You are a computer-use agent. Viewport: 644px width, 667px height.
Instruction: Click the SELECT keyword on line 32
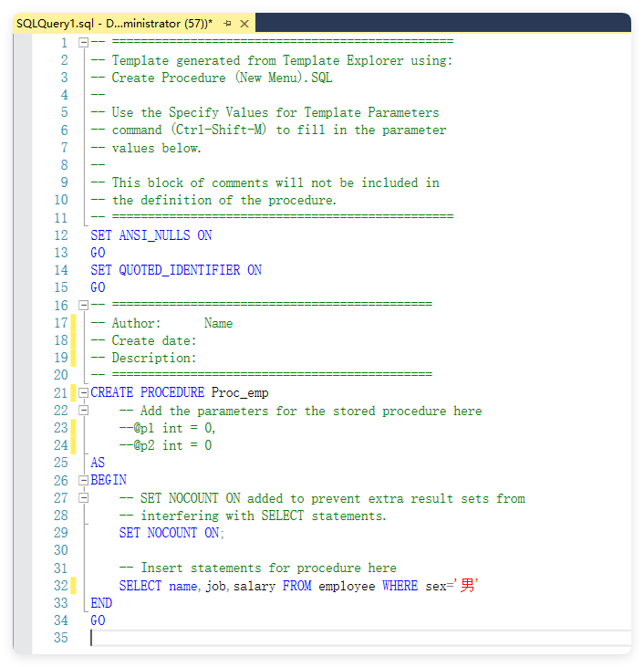[140, 586]
